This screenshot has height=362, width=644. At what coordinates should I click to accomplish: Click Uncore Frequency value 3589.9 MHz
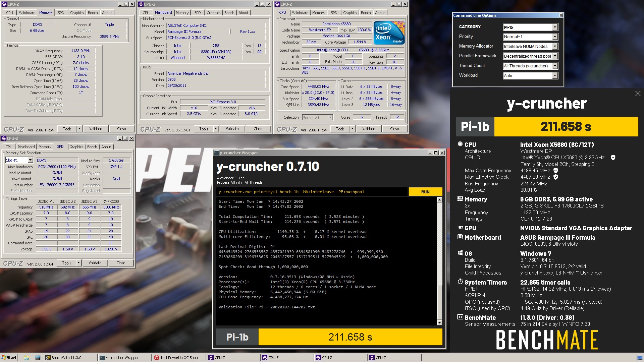[110, 37]
